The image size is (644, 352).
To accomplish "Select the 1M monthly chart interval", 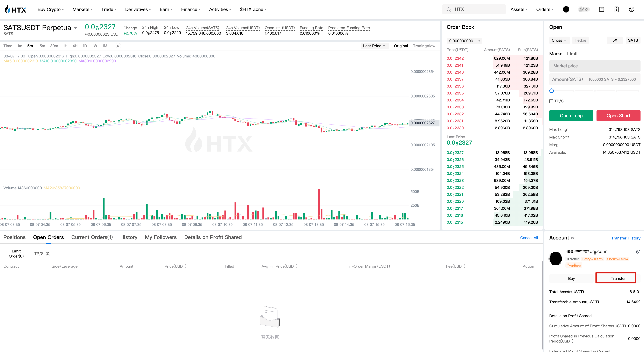I will coord(104,46).
